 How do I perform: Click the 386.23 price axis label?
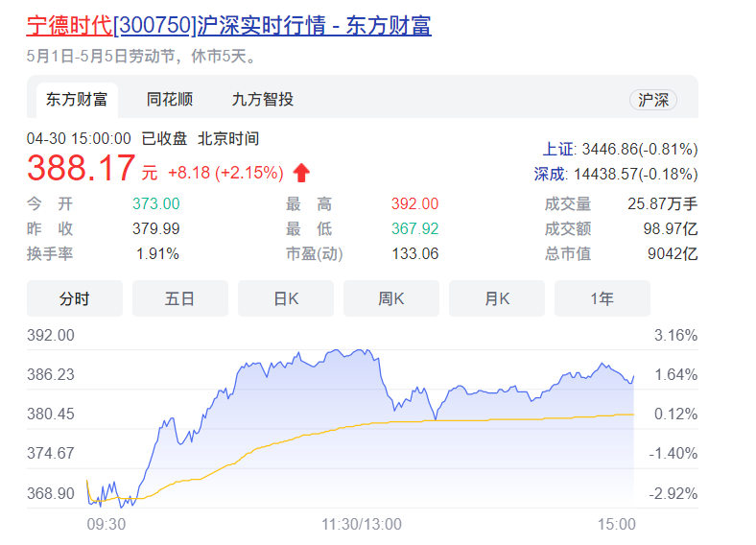51,375
